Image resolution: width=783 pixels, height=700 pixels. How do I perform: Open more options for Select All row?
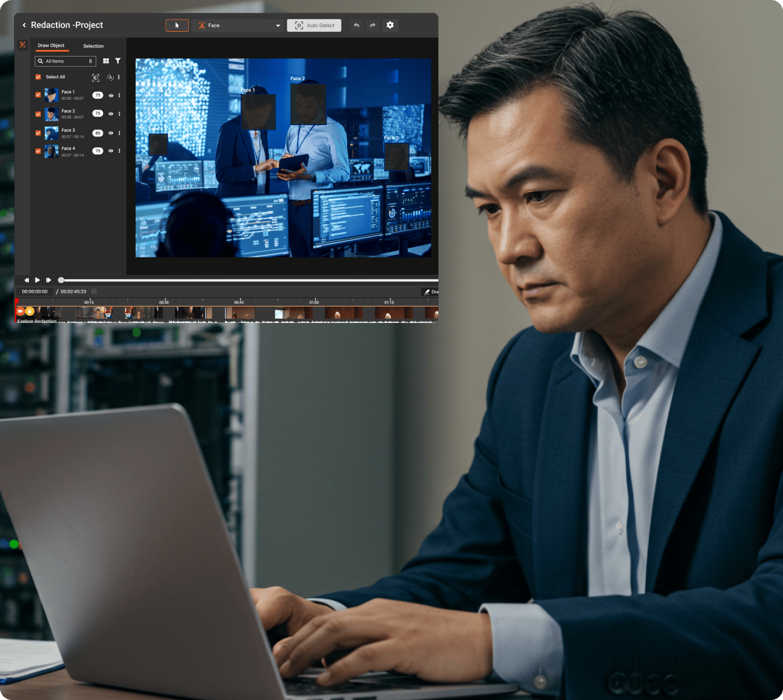click(119, 78)
